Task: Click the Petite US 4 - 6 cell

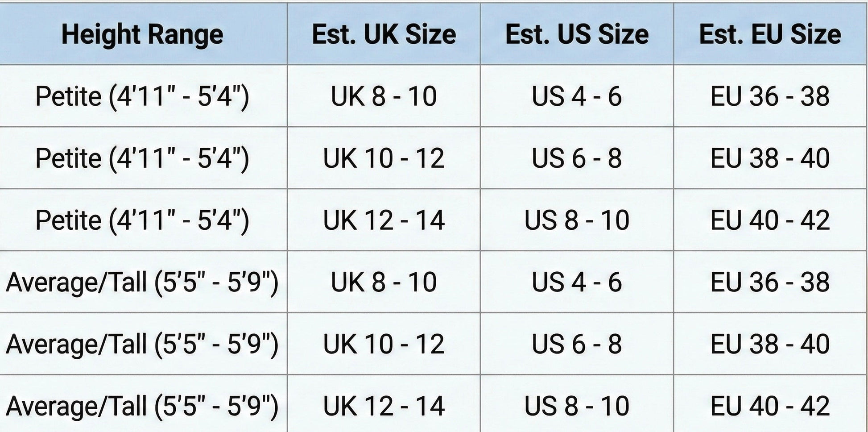Action: click(x=577, y=96)
